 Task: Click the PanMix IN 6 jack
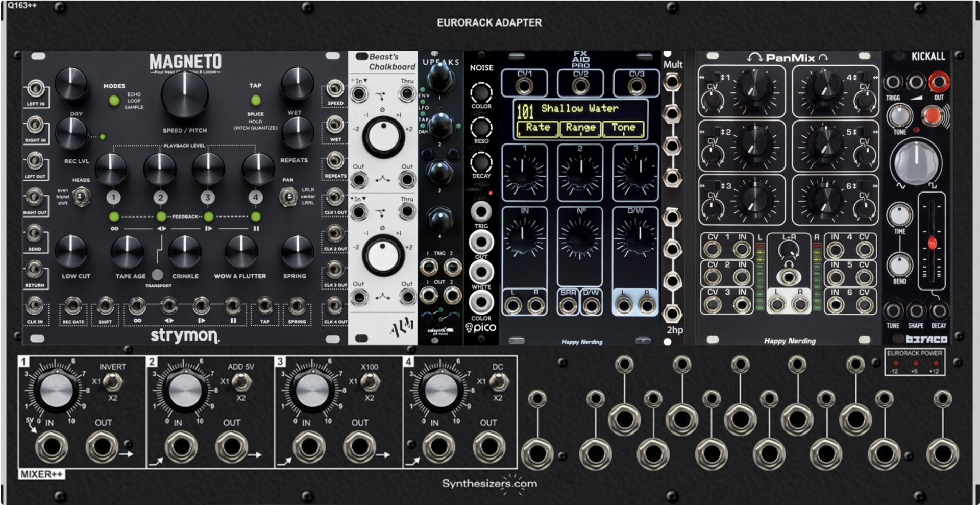[x=835, y=305]
